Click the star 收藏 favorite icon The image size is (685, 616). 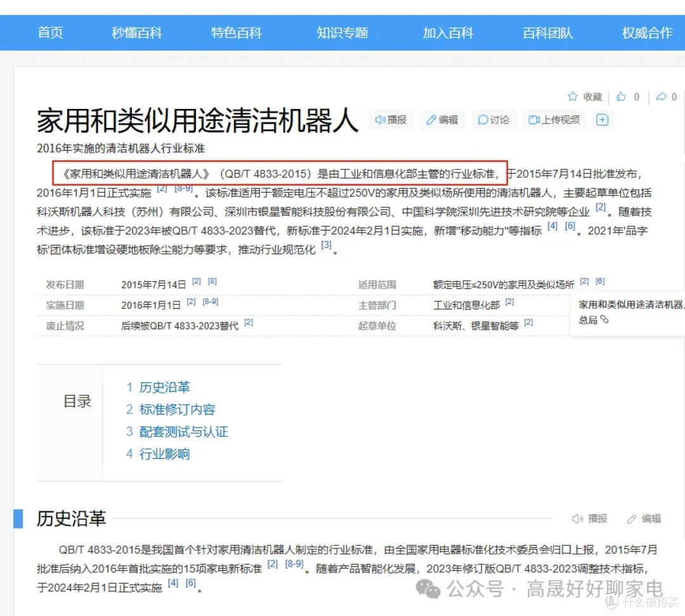[572, 96]
